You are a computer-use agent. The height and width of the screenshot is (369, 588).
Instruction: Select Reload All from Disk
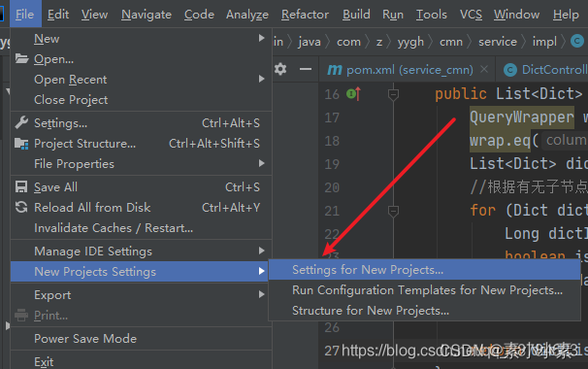coord(141,207)
